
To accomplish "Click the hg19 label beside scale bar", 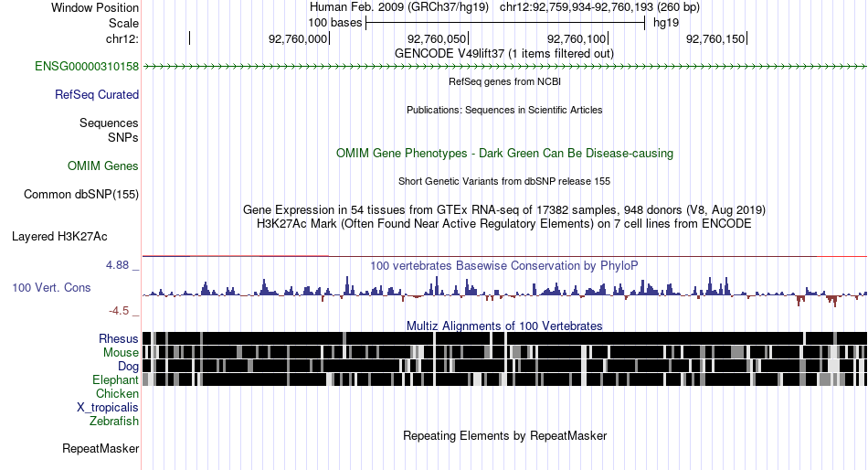I will coord(666,23).
